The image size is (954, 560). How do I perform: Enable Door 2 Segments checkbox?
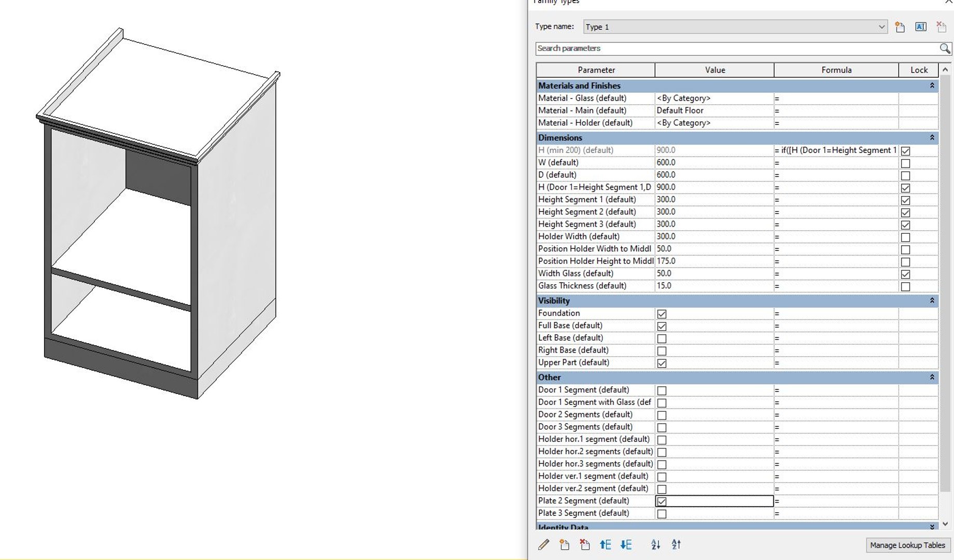[x=662, y=415]
